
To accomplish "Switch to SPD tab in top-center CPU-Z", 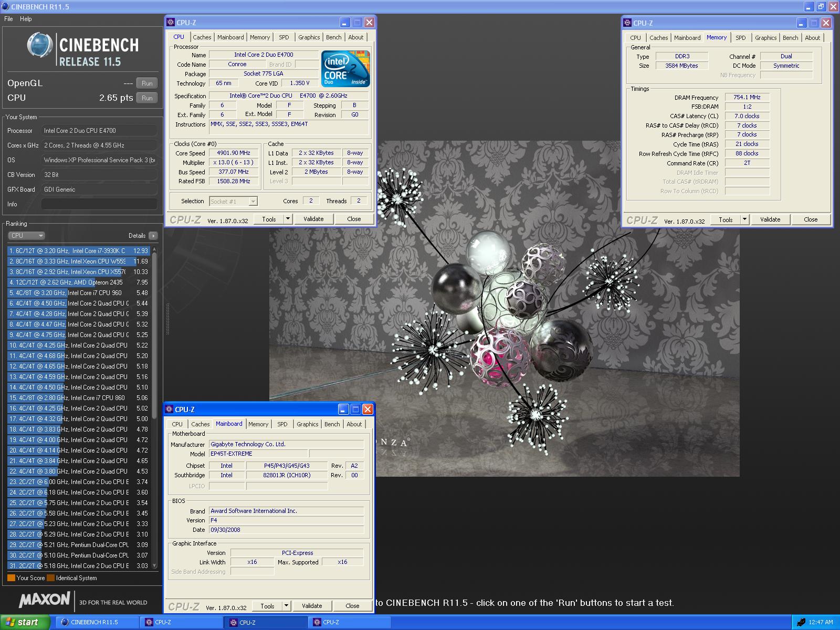I will [x=284, y=37].
